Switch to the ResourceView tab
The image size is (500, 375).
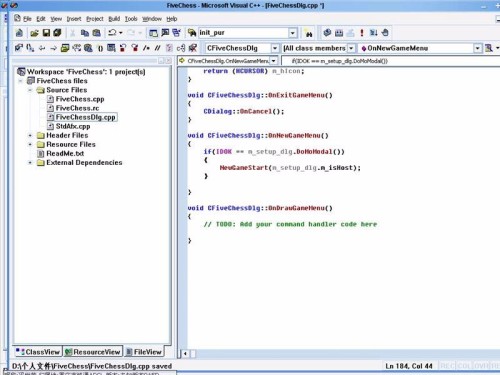pos(93,352)
